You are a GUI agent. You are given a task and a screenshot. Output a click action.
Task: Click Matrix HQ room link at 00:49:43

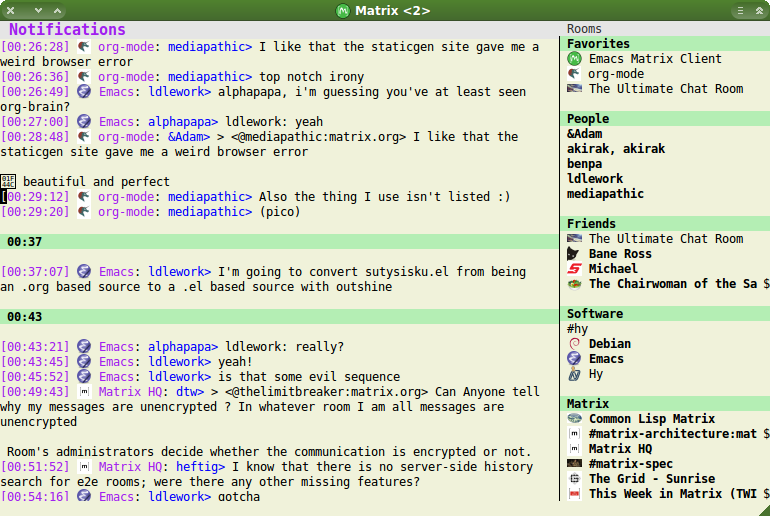[130, 392]
